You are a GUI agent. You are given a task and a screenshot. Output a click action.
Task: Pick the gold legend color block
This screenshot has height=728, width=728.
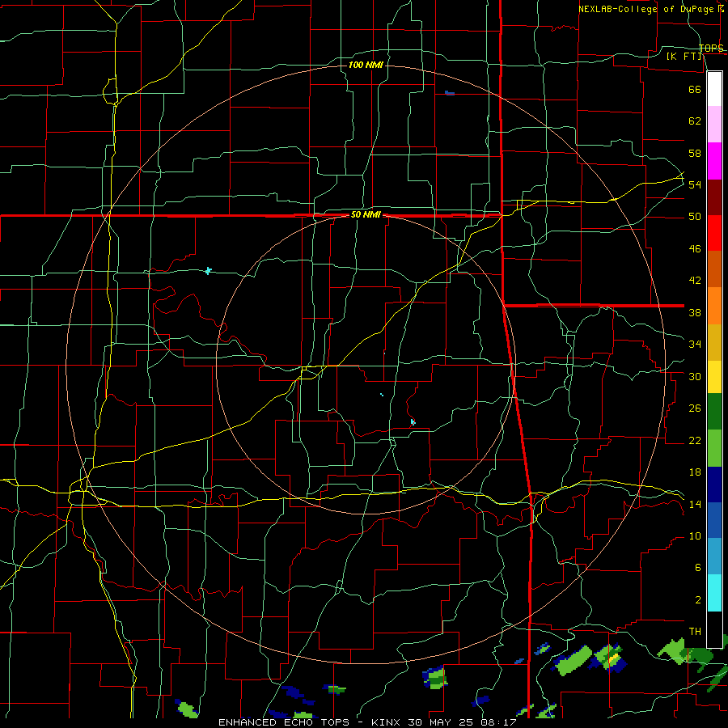click(x=714, y=342)
